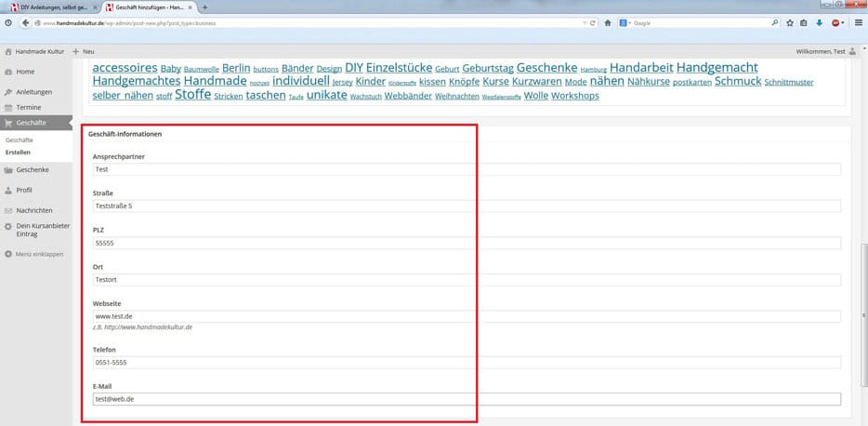Switch to the DIY Anleitungen browser tab
Image resolution: width=868 pixels, height=426 pixels.
(52, 7)
